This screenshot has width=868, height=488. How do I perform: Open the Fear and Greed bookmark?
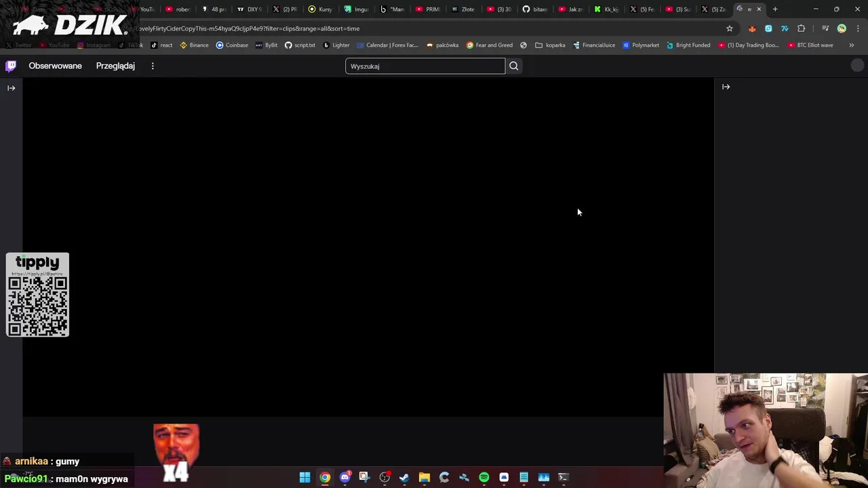[489, 45]
